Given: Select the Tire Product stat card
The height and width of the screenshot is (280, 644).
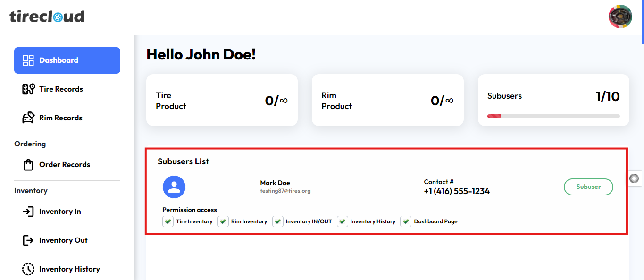Looking at the screenshot, I should 222,100.
